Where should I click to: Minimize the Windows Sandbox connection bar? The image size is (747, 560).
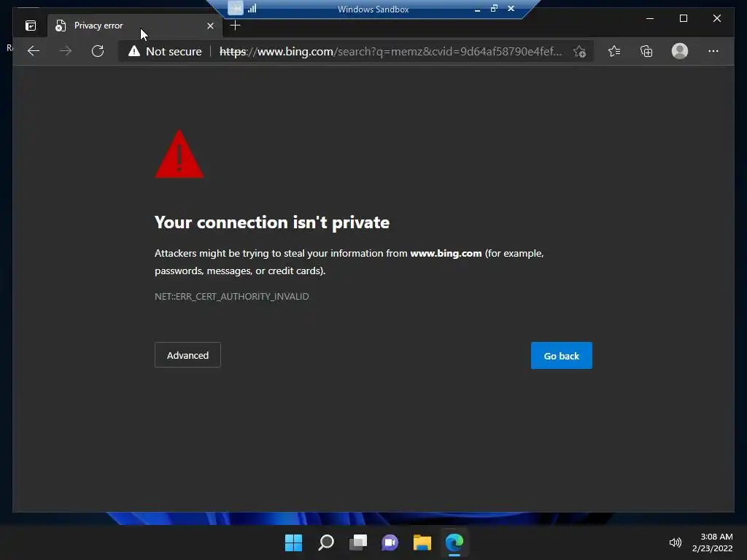(x=477, y=9)
